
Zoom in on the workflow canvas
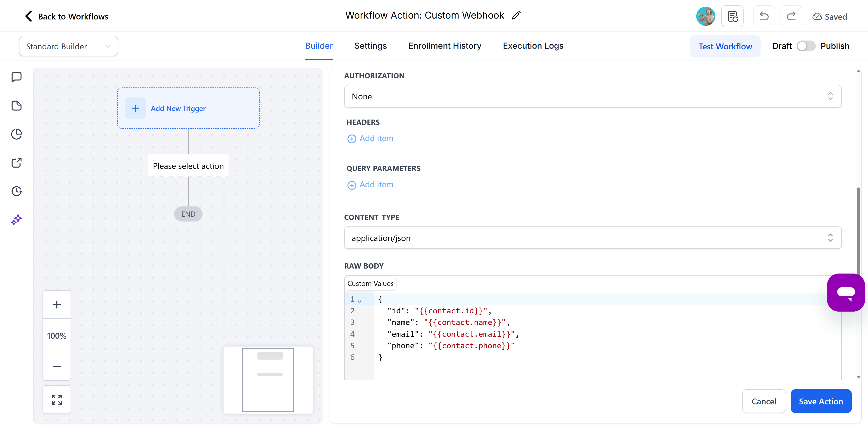pos(57,304)
